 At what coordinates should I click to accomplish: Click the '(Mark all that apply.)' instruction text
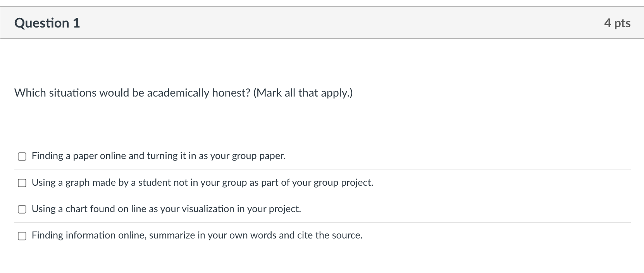[303, 93]
